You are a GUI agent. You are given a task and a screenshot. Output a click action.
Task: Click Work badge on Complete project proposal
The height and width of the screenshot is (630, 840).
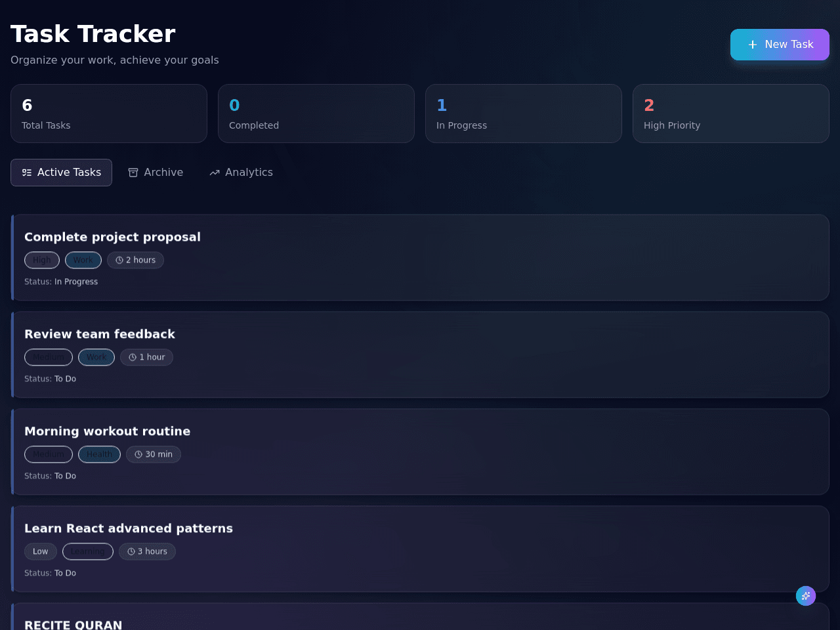83,261
